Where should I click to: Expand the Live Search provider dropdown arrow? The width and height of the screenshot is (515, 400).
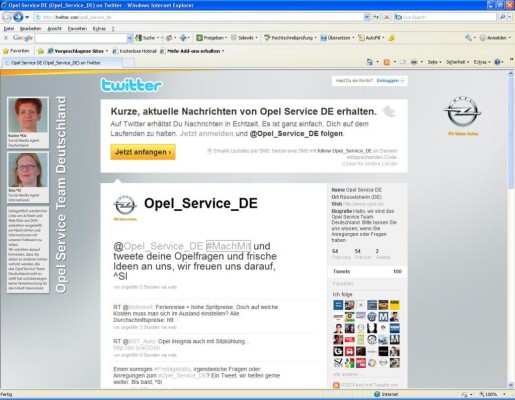(x=510, y=17)
